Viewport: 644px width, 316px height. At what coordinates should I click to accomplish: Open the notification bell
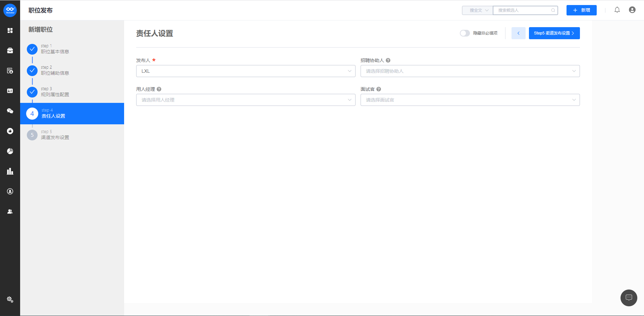(x=617, y=10)
